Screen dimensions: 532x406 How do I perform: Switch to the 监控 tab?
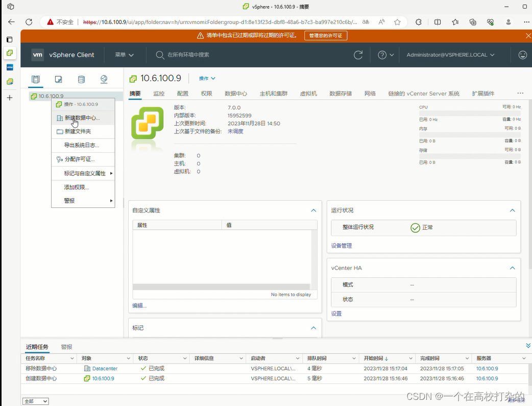tap(159, 93)
